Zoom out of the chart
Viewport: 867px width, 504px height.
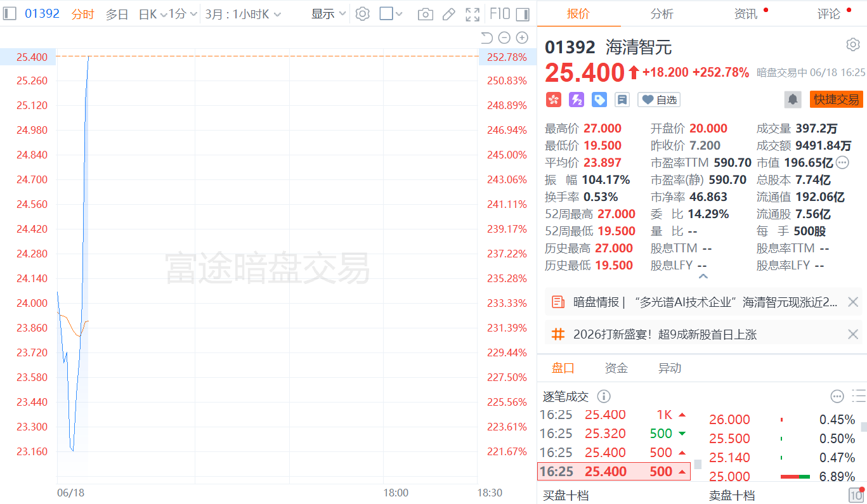(x=504, y=37)
